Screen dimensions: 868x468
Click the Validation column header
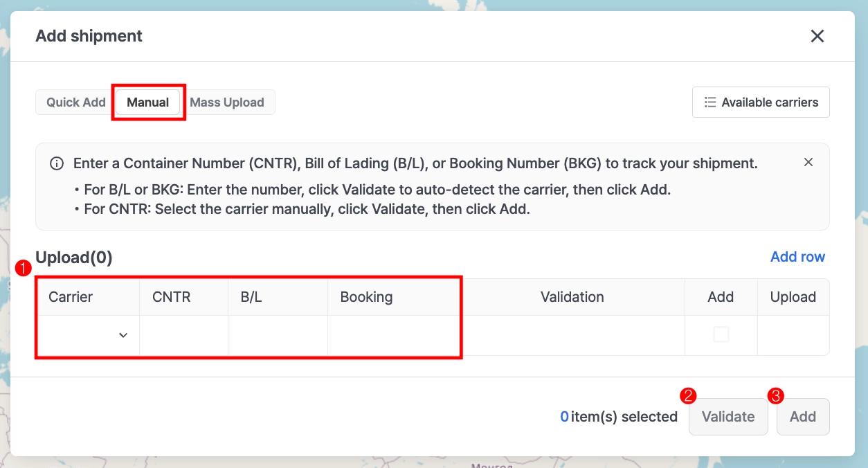pyautogui.click(x=572, y=297)
